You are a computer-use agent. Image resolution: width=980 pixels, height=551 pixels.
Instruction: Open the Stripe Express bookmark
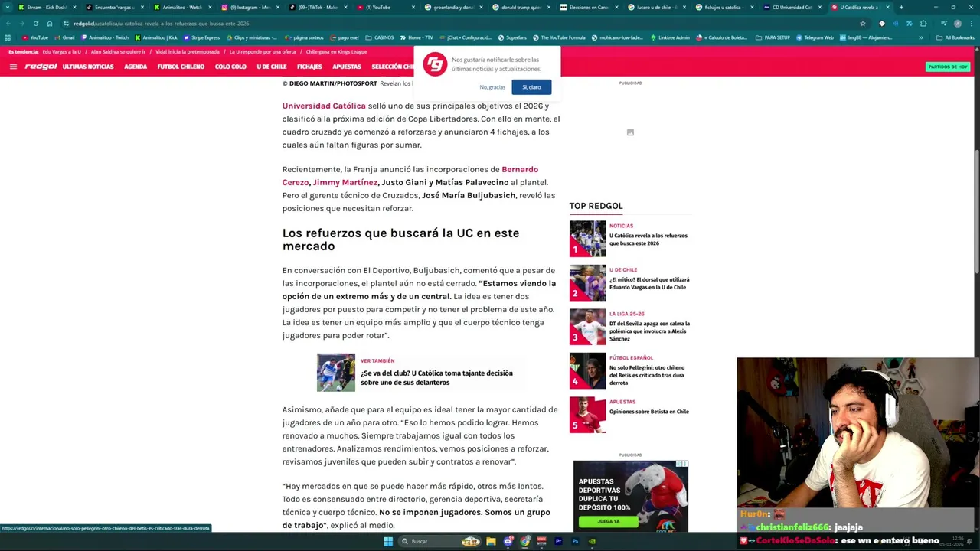(201, 37)
